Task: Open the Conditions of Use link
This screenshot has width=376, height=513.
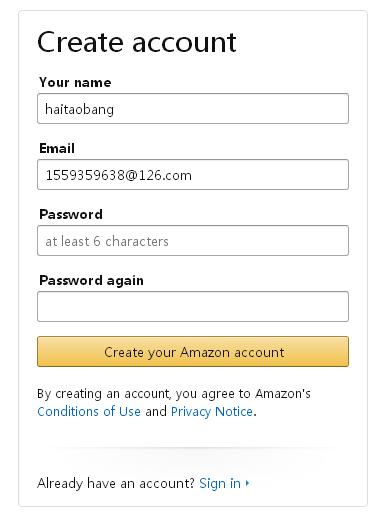Action: 89,412
